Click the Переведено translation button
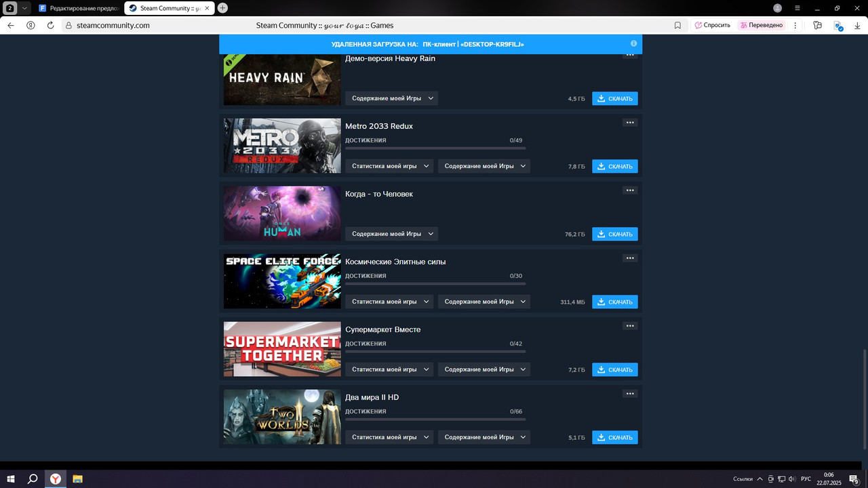The image size is (868, 488). pyautogui.click(x=762, y=25)
